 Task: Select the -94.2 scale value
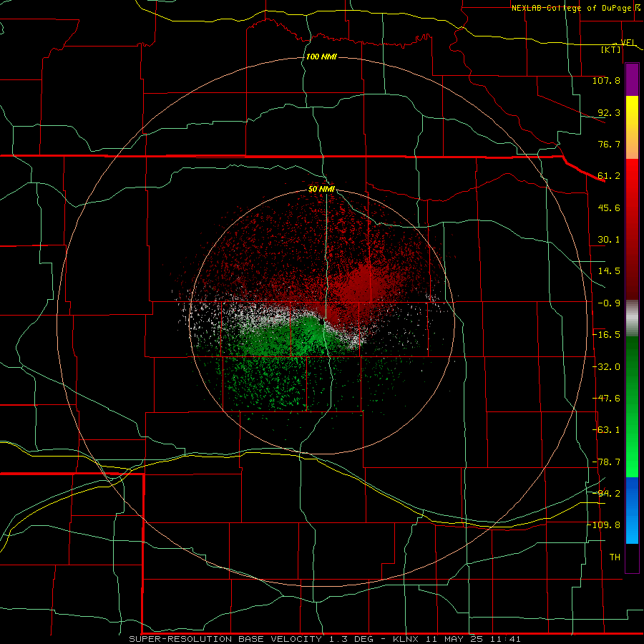[x=606, y=494]
